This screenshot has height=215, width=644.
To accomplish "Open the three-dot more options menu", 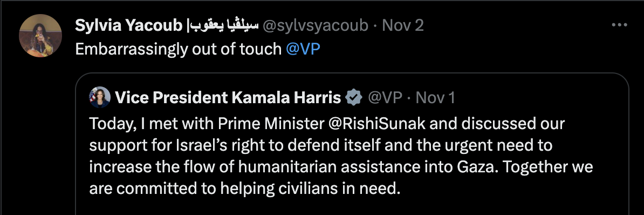I will pyautogui.click(x=619, y=25).
